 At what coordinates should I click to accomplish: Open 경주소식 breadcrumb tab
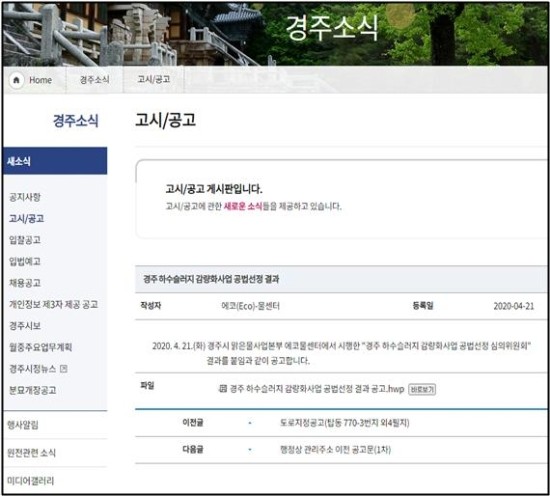click(95, 80)
